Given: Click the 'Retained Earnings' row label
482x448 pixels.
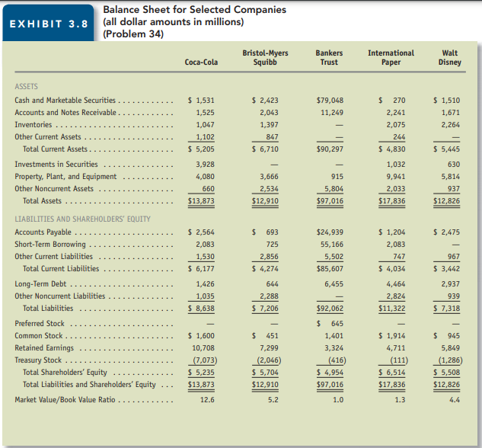Looking at the screenshot, I should coord(44,347).
